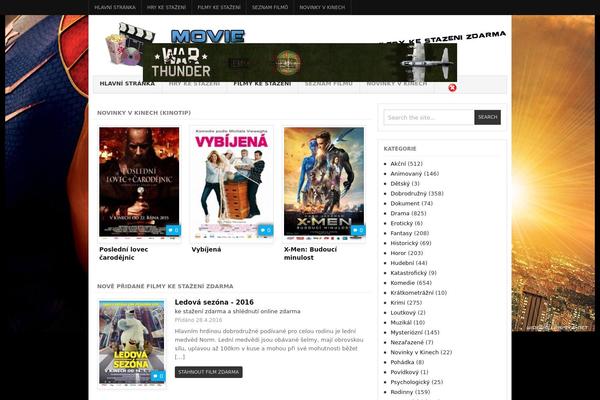The height and width of the screenshot is (400, 600).
Task: Open the Psychologický (25) category
Action: pos(417,383)
